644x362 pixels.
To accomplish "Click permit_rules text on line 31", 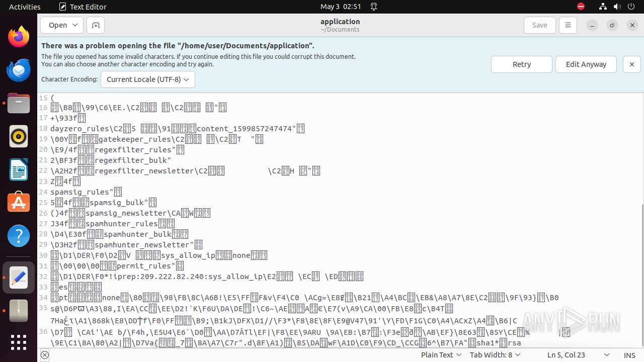I will [144, 266].
